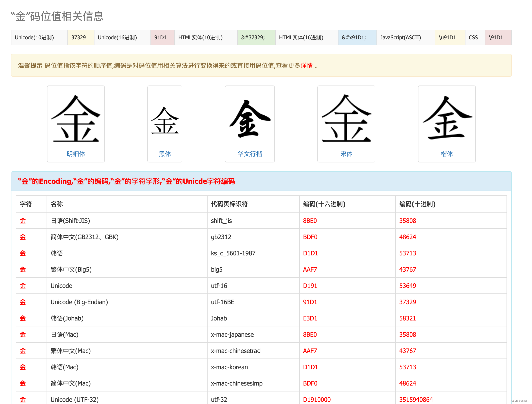Select decimal code 53649 in the utf-16 row
The width and height of the screenshot is (532, 404).
coord(408,286)
